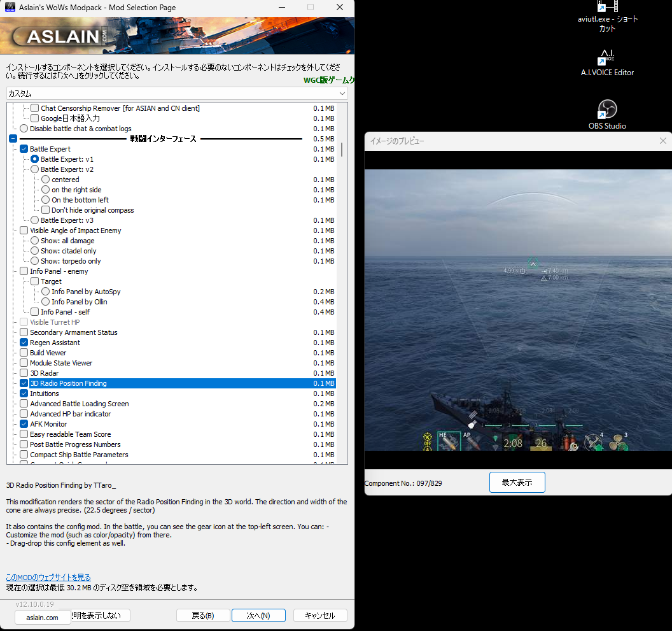Screen dimensions: 672x631
Task: Open the カスタム configuration dropdown
Action: click(x=342, y=93)
